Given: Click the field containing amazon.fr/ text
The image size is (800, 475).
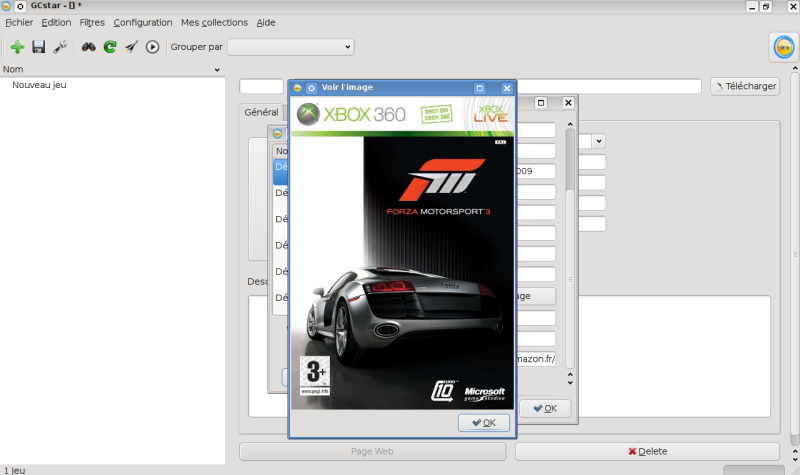Looking at the screenshot, I should [x=536, y=359].
